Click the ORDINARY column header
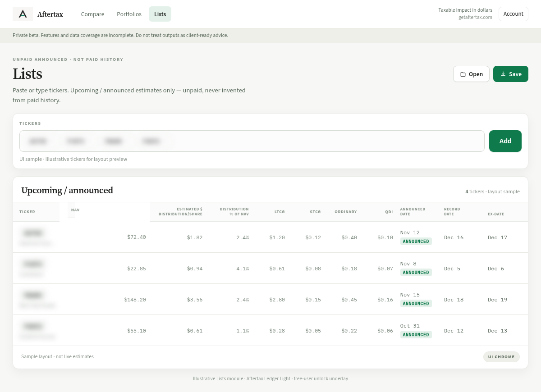541x392 pixels. pos(346,212)
